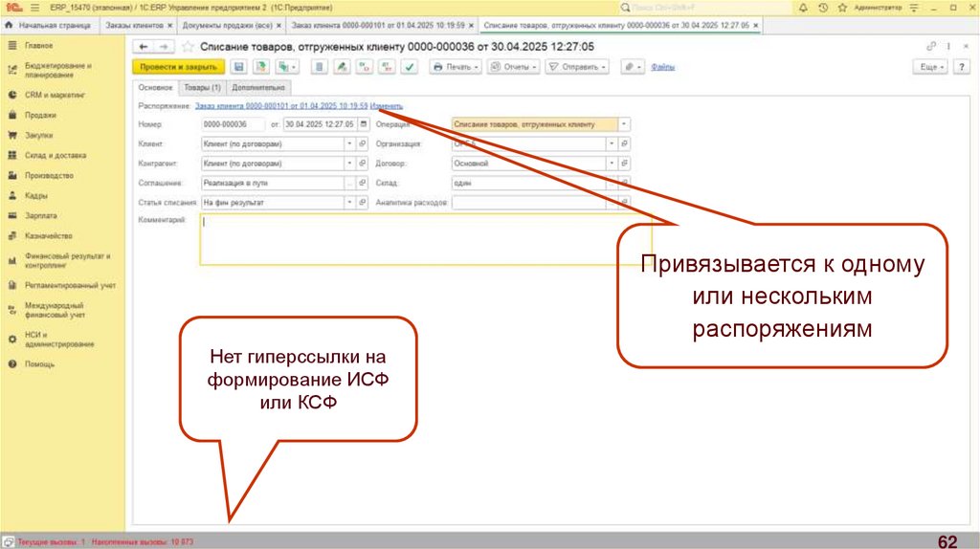Viewport: 980px width, 549px height.
Task: Open the create-based-on dropdown icon in toolbar
Action: click(287, 67)
